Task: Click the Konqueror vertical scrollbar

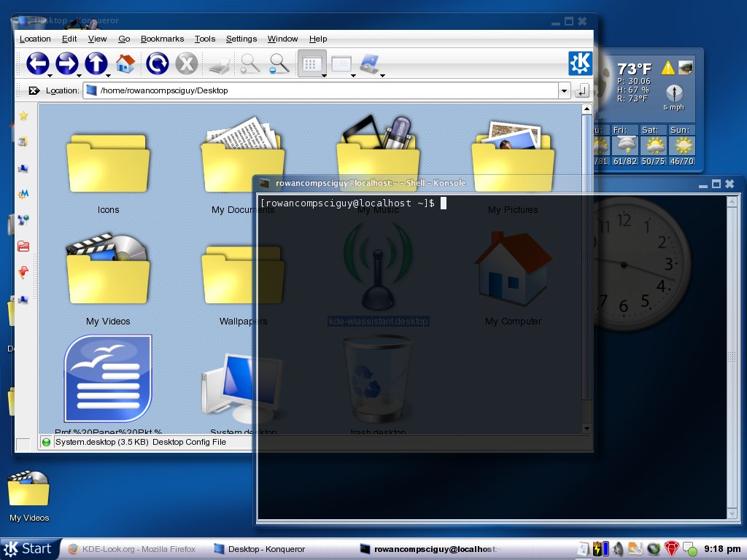Action: pyautogui.click(x=587, y=268)
